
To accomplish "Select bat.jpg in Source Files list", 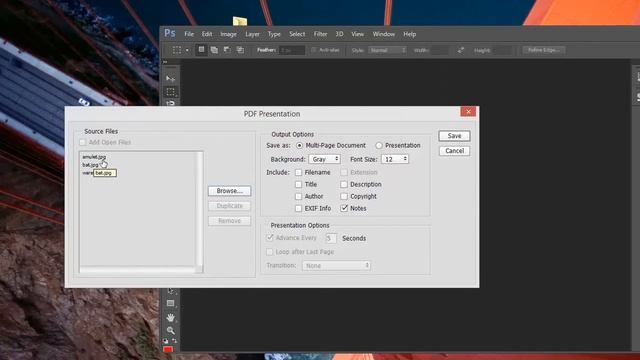I will 90,165.
